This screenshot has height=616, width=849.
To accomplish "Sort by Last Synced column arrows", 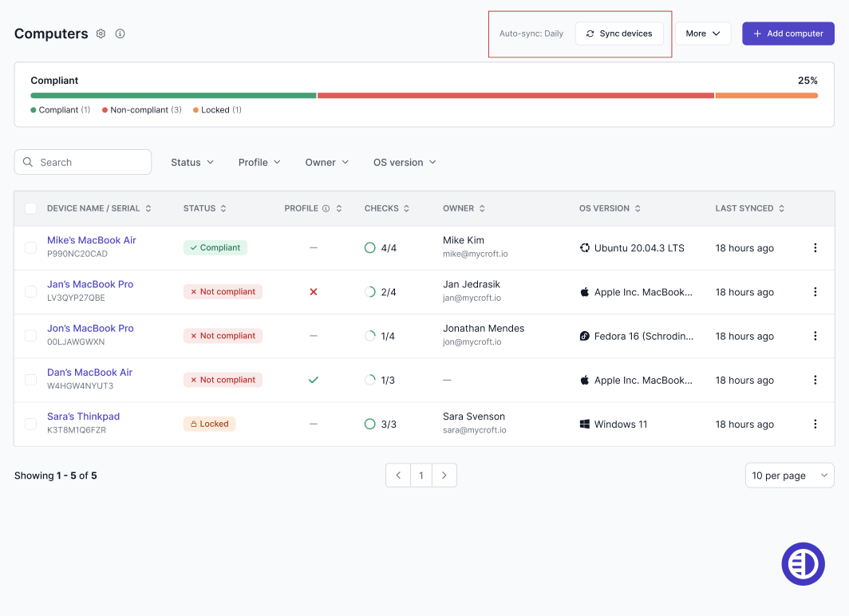I will click(x=781, y=208).
